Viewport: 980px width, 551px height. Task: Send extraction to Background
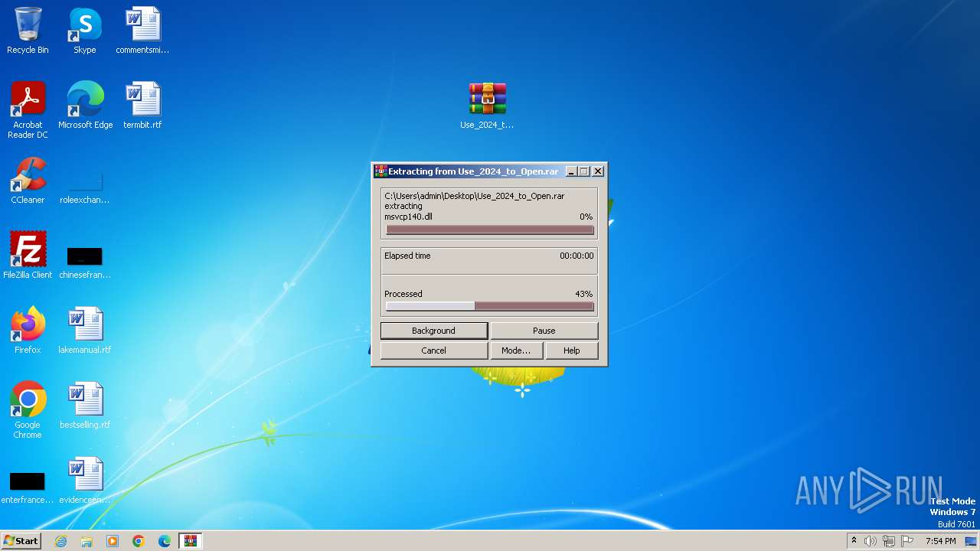(433, 331)
